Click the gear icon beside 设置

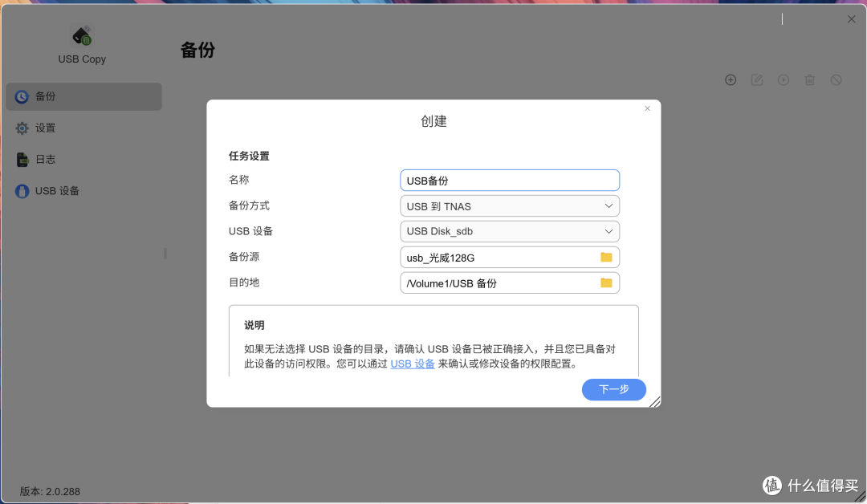click(x=22, y=128)
